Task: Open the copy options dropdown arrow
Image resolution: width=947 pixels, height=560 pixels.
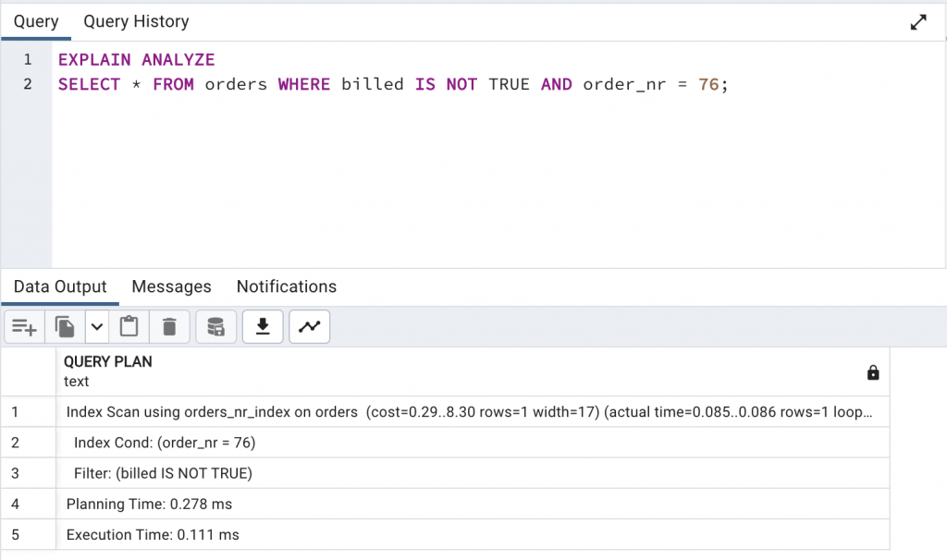Action: click(96, 327)
